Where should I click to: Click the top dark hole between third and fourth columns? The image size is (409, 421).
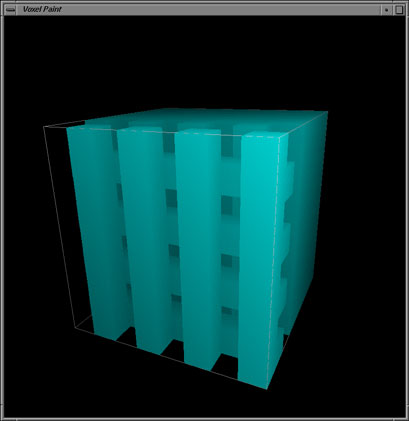point(227,147)
